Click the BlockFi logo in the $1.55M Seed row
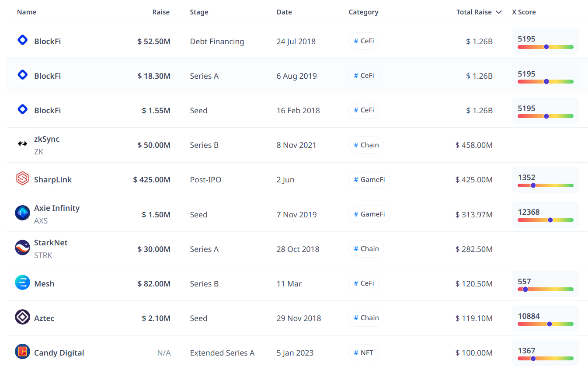Screen dimensions: 588x370 [x=22, y=109]
